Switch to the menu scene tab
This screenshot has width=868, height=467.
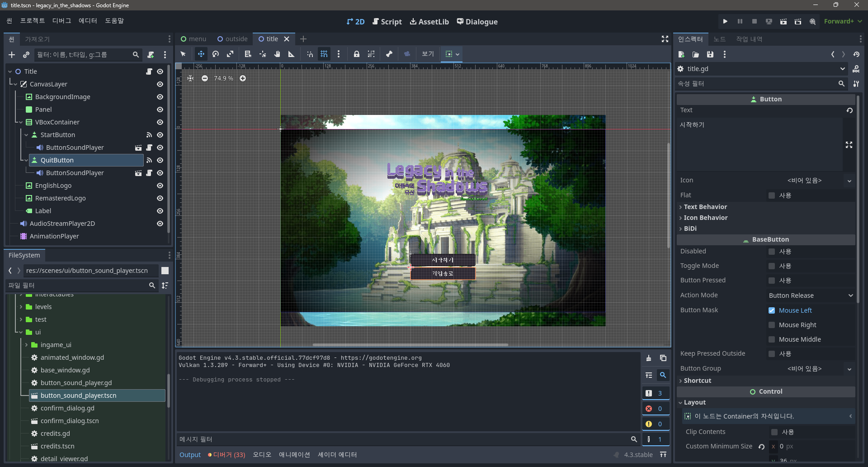193,39
